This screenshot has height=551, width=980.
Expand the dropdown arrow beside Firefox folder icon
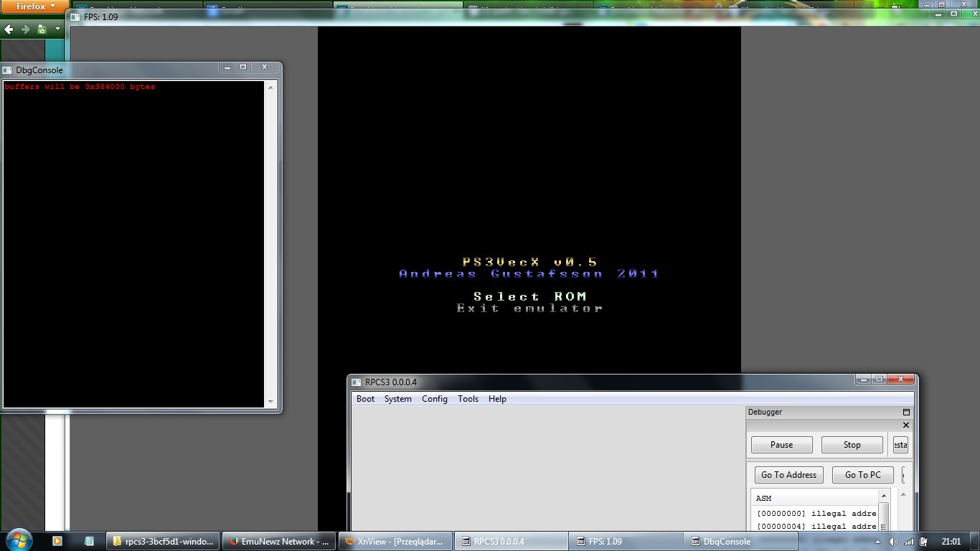click(57, 29)
